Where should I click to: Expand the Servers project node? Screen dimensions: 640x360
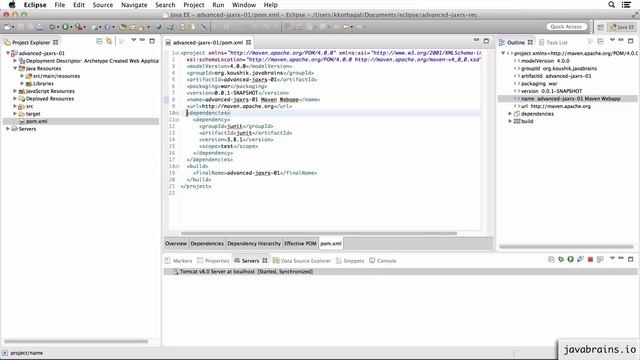click(8, 129)
